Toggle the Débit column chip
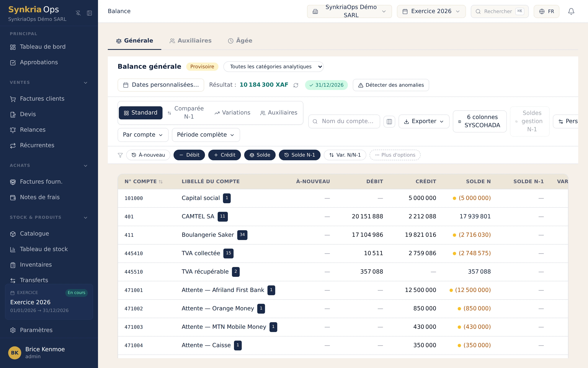 click(x=189, y=155)
